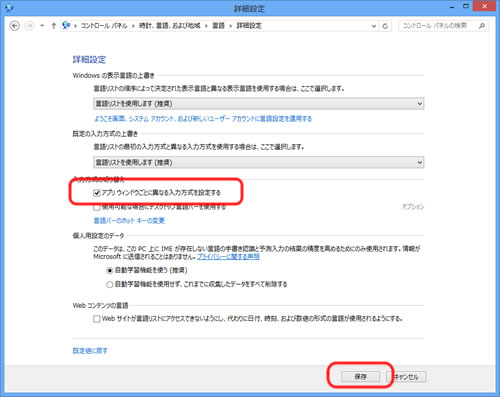
Task: Open the オプション link for language bar
Action: tap(413, 207)
